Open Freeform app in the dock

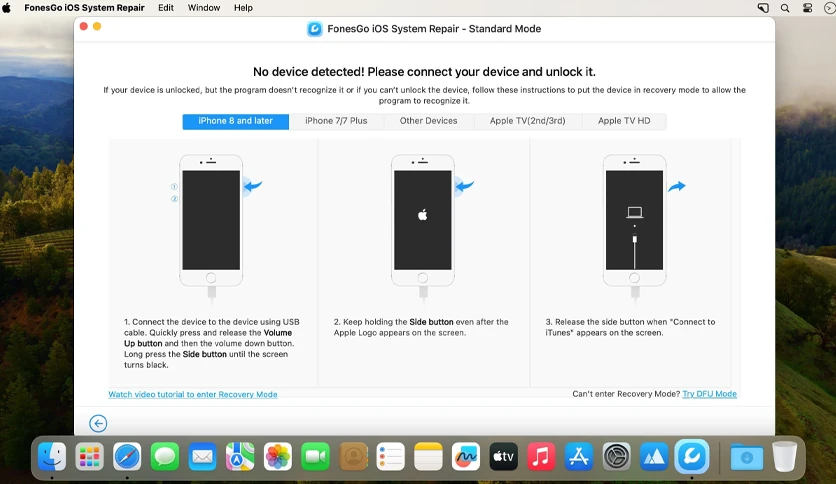click(466, 457)
